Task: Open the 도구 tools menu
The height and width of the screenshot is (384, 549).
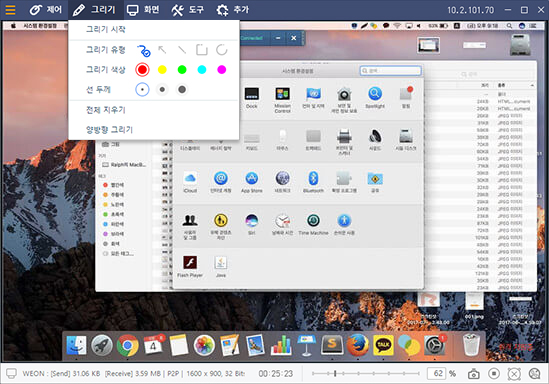Action: click(188, 10)
